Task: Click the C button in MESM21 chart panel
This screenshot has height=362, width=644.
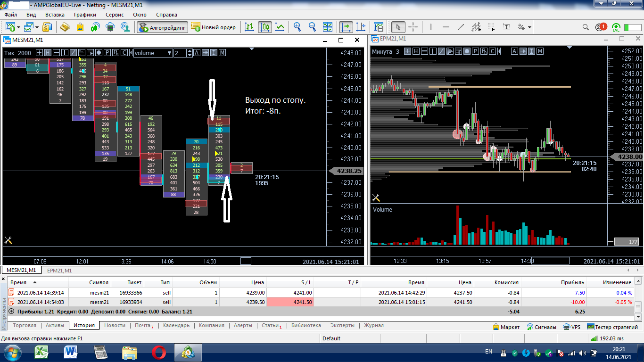Action: (124, 53)
